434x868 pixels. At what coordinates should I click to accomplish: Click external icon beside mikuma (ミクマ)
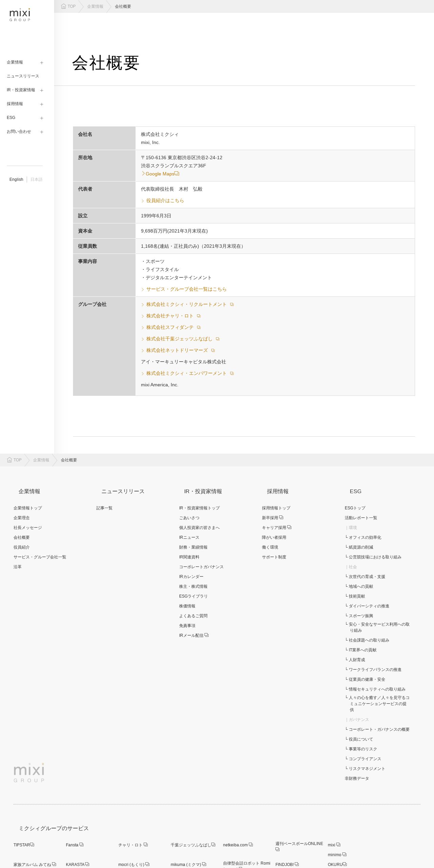pos(204,864)
